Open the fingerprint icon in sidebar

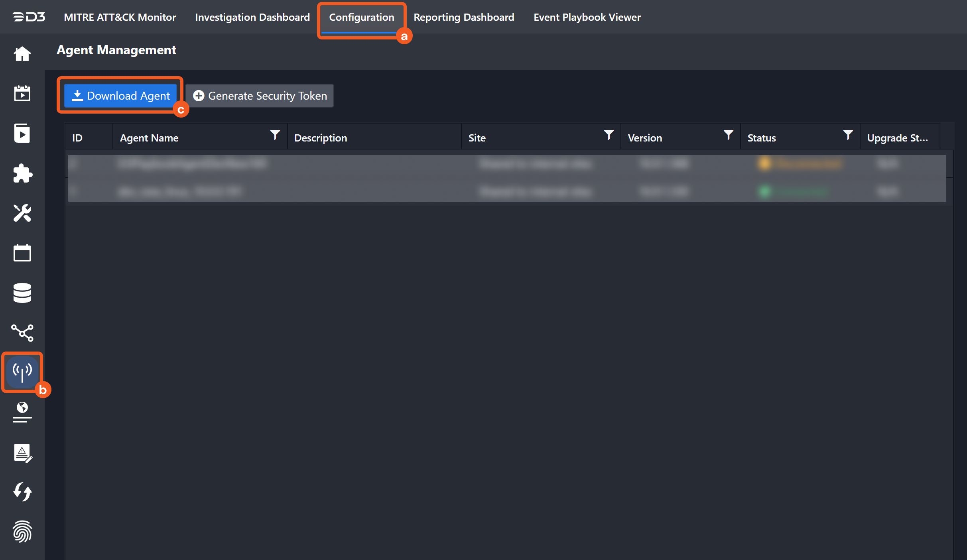coord(22,532)
